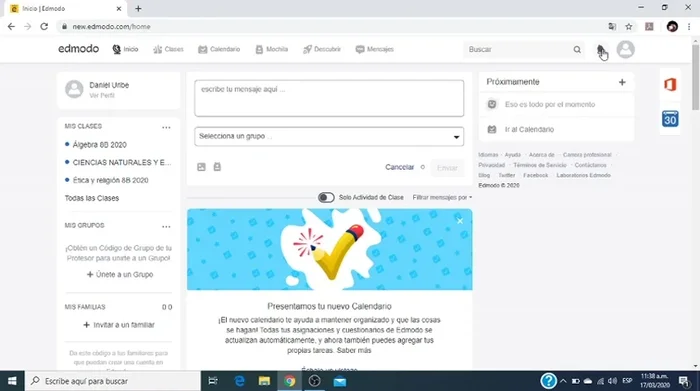Open the Facebook footer link
The image size is (700, 391).
[535, 175]
